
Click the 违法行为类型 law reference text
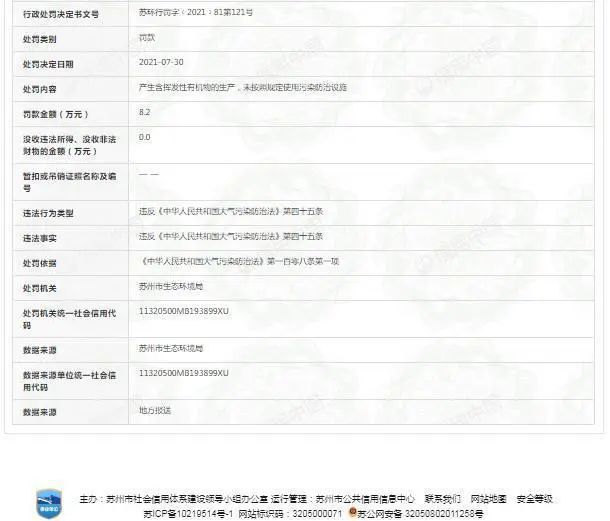232,212
